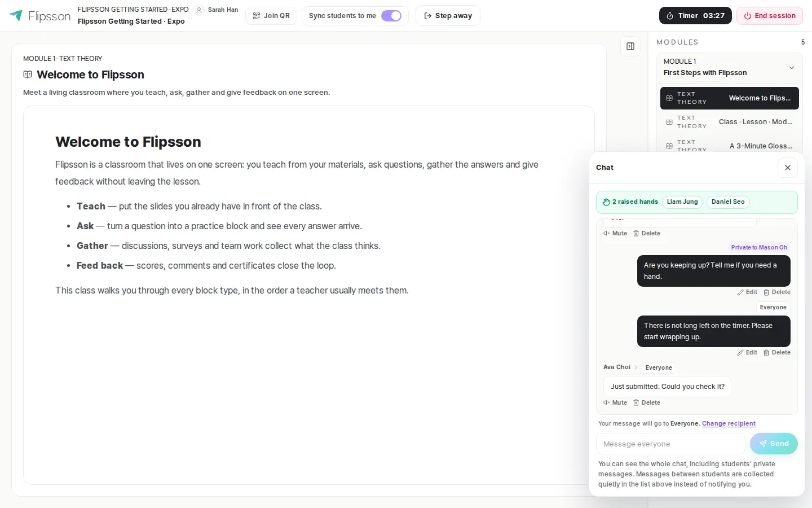Click the Step away button
The image size is (812, 508).
(448, 16)
